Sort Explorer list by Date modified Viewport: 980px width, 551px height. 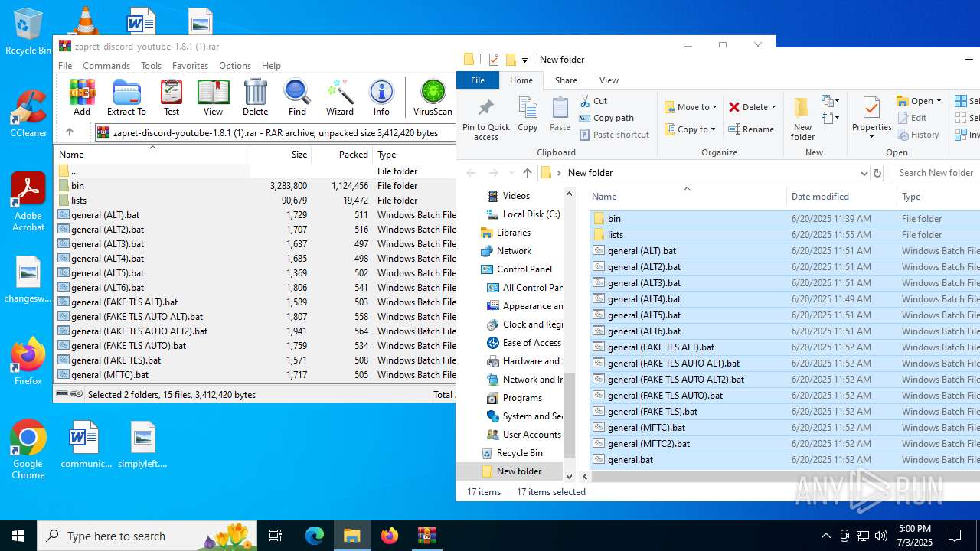[x=841, y=197]
